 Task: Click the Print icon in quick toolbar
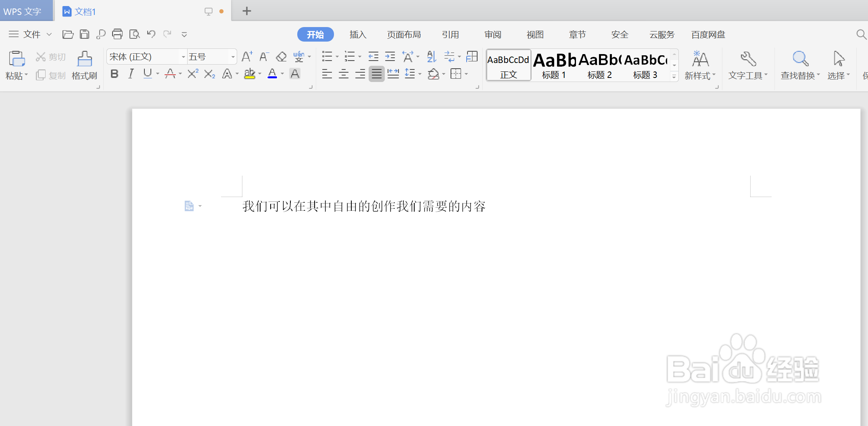point(117,34)
